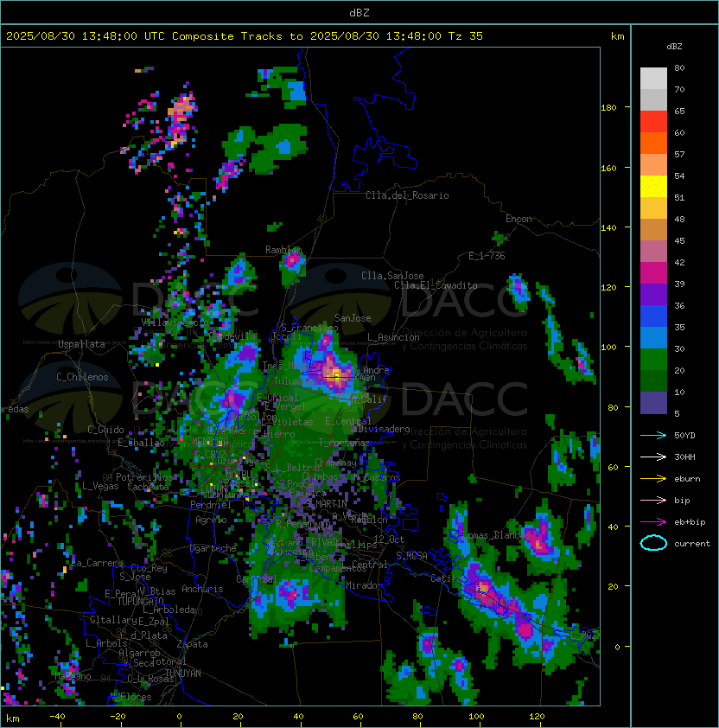Click the 'Zapata' place label
This screenshot has width=719, height=728.
coord(192,644)
